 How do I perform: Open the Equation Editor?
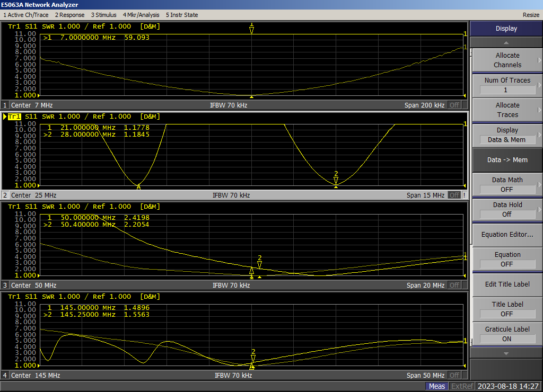pos(506,235)
